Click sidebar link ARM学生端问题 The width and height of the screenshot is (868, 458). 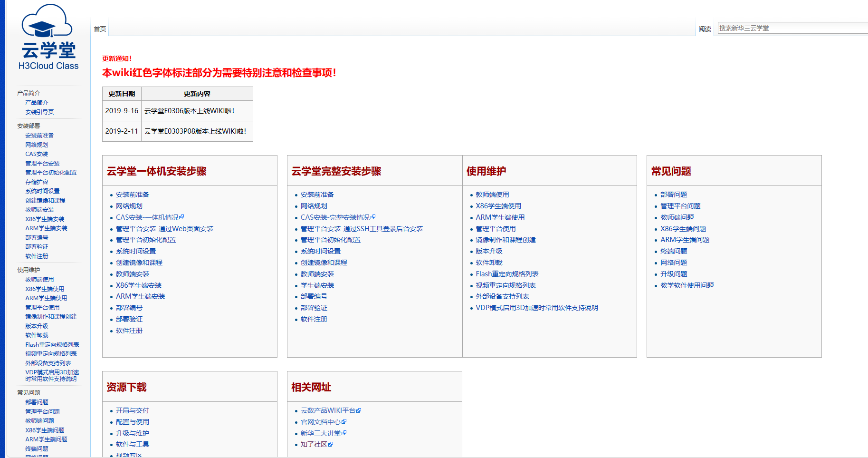point(46,439)
